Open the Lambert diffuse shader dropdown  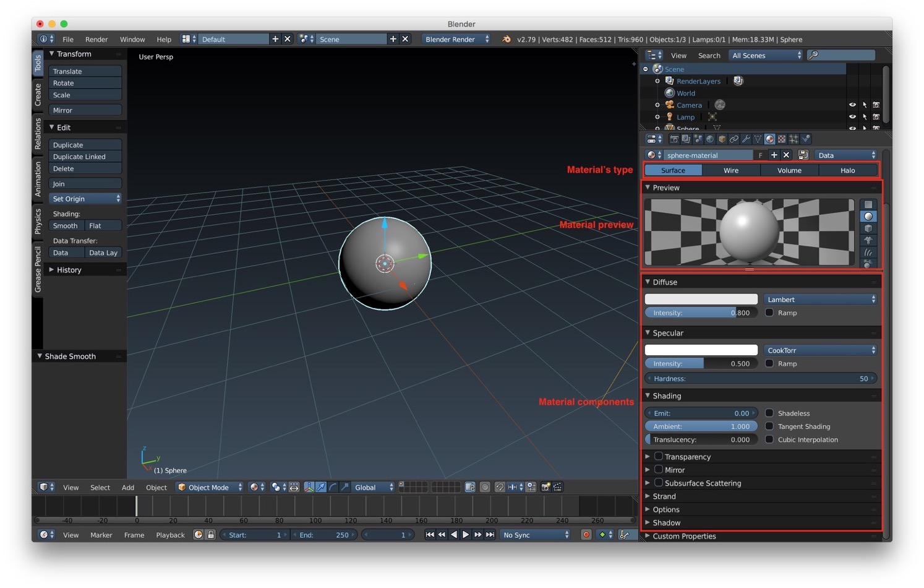coord(821,300)
